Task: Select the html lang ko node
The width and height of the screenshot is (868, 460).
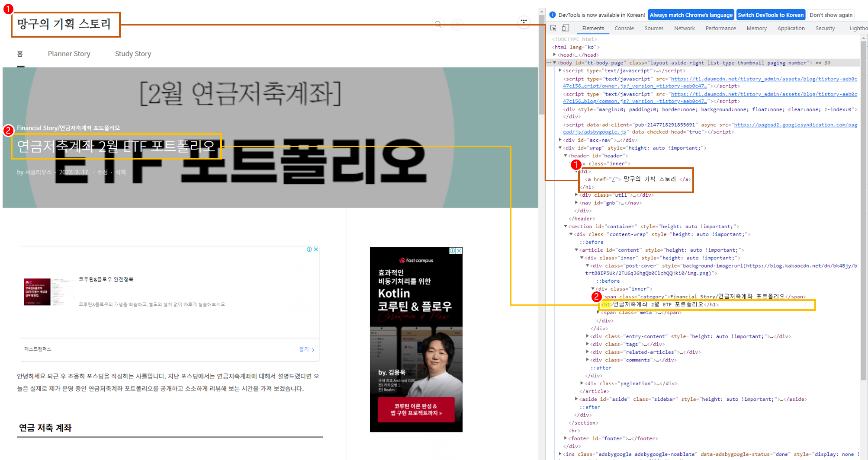Action: pos(575,47)
